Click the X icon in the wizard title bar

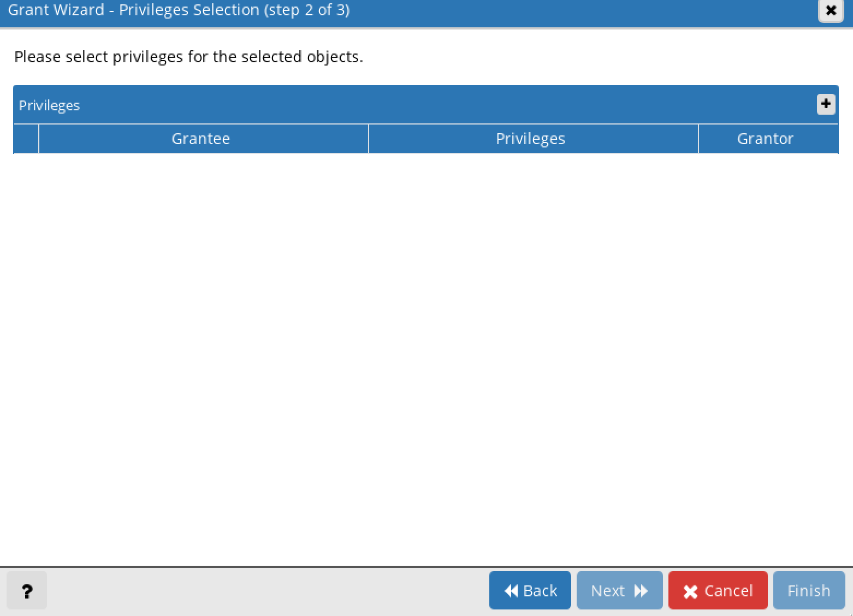pos(831,10)
